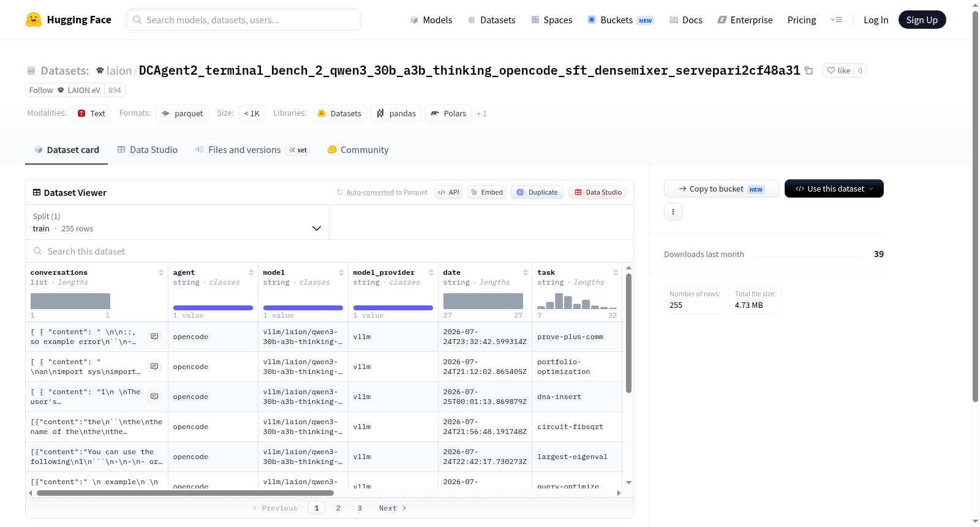Click the conversations lengths histogram bar
This screenshot has height=527, width=980.
tap(70, 301)
